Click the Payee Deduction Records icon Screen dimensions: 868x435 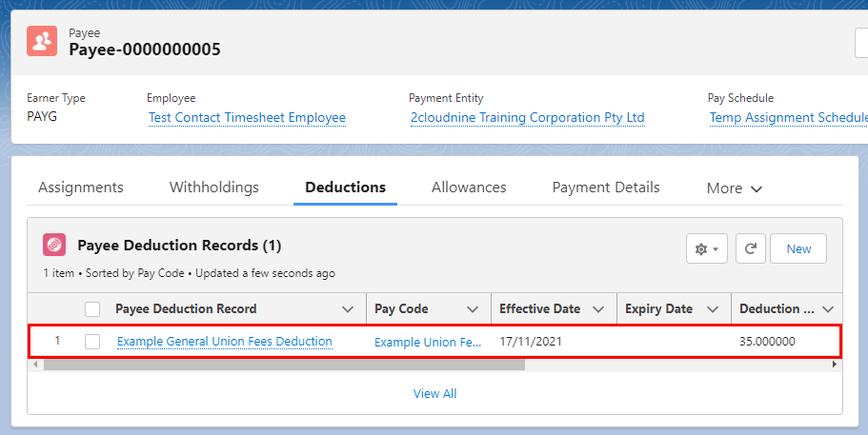click(54, 245)
